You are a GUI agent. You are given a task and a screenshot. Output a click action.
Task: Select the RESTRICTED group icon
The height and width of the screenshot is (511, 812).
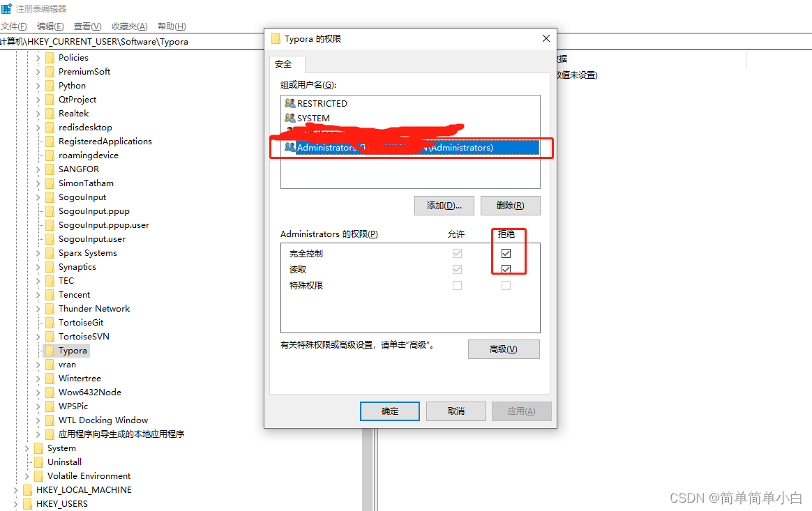pos(290,103)
